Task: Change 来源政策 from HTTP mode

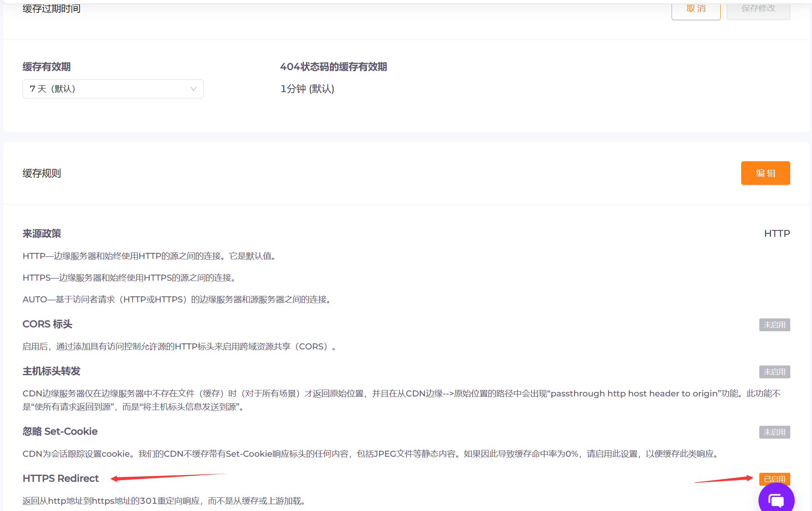Action: click(777, 233)
